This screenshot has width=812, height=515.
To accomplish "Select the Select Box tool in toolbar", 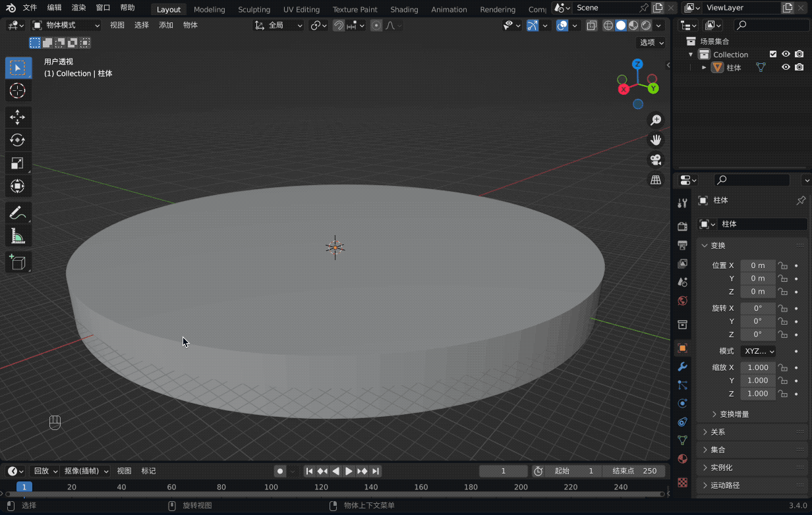I will 18,68.
